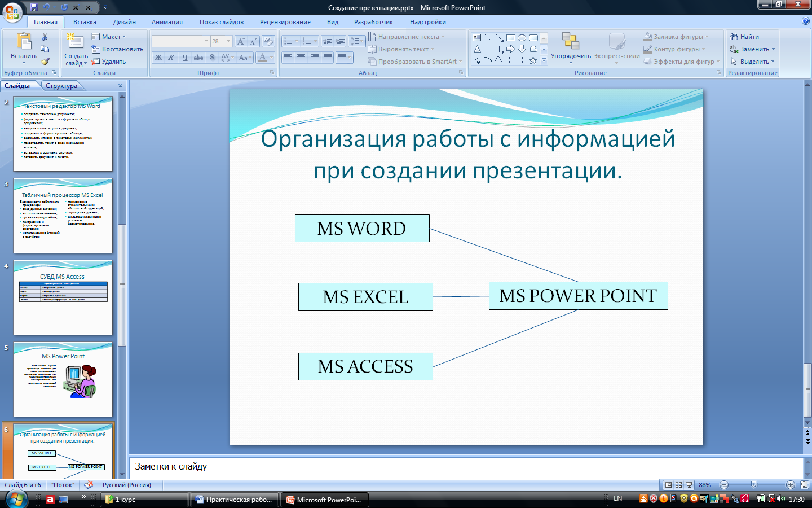Click the Cut scissors icon
Image resolution: width=812 pixels, height=508 pixels.
(x=45, y=37)
